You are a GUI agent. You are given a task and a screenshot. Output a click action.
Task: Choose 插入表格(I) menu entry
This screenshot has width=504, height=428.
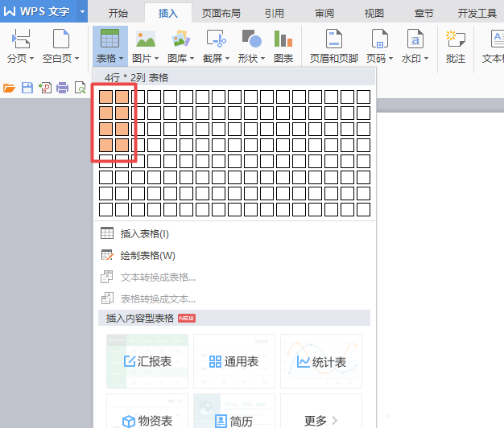(234, 234)
